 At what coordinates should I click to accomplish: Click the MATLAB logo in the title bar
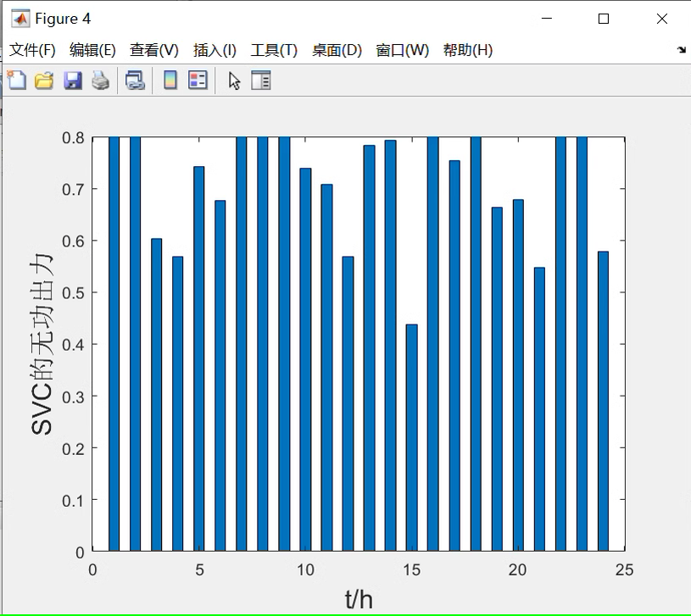(x=20, y=19)
